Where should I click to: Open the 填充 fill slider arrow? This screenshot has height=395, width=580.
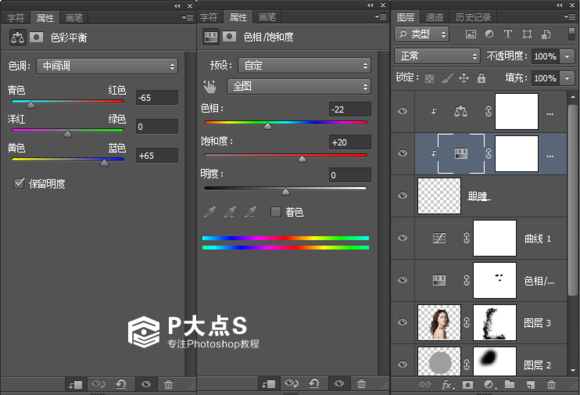(567, 78)
